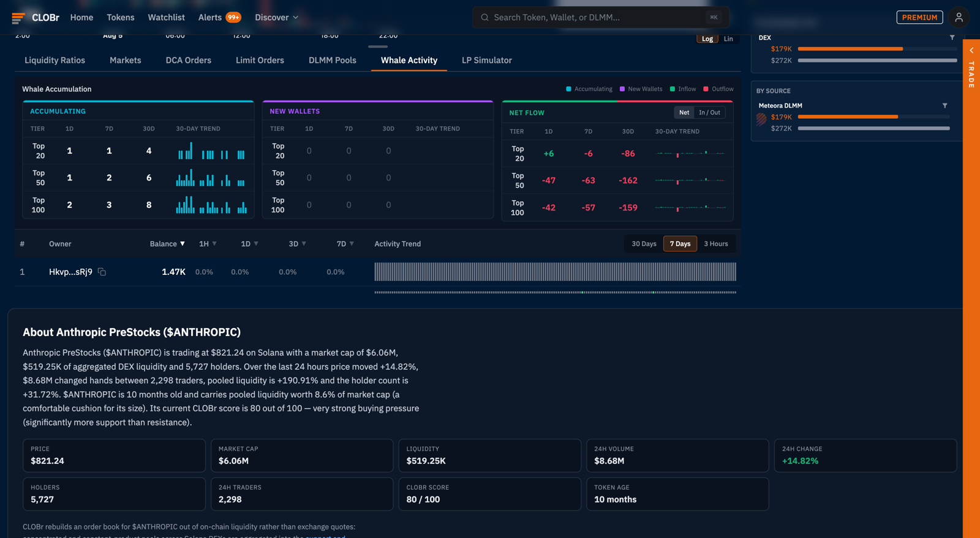Select the Whale Activity tab

[409, 60]
